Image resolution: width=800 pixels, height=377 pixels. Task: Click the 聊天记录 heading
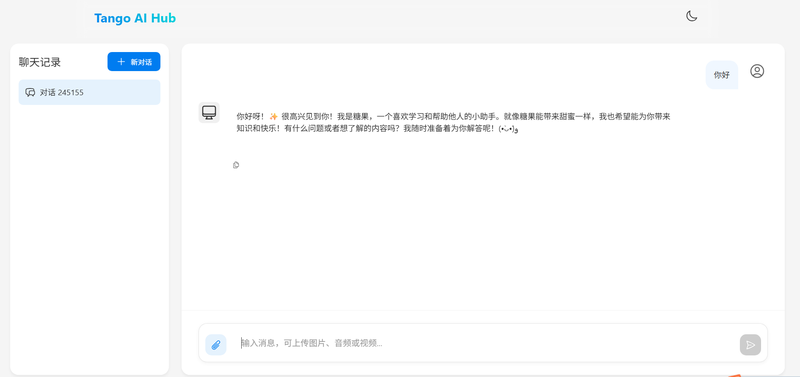[40, 62]
